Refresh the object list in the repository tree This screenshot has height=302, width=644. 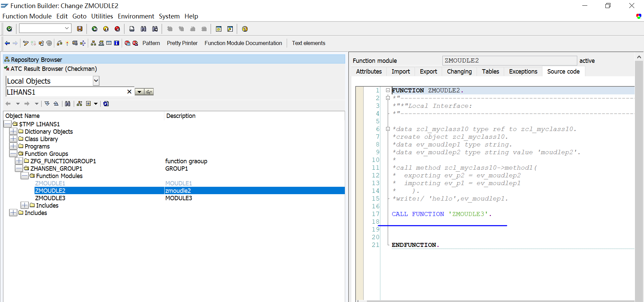coord(106,104)
